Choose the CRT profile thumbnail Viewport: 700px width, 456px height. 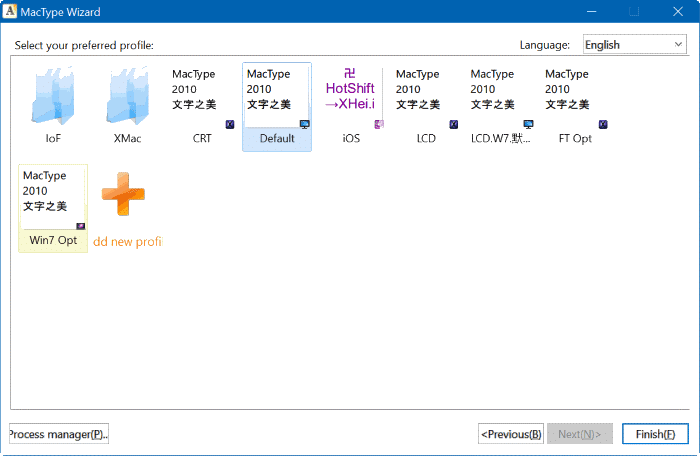click(x=202, y=97)
